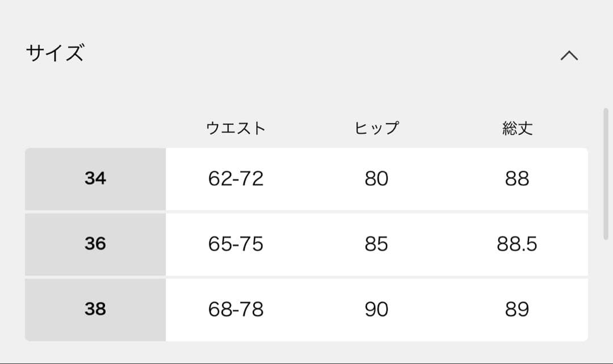
Task: Click the 65-75 waist cell
Action: point(236,244)
